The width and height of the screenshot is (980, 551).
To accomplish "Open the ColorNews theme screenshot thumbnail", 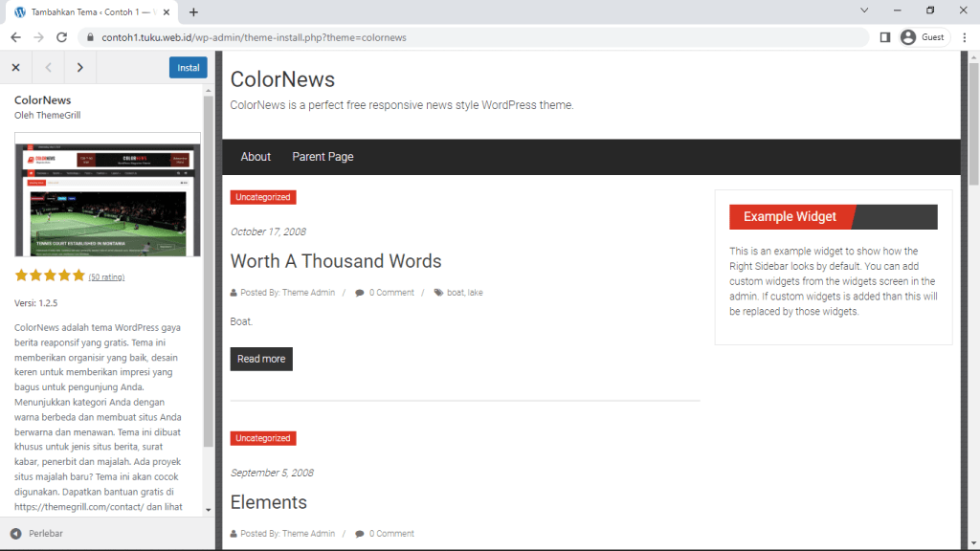I will [107, 194].
